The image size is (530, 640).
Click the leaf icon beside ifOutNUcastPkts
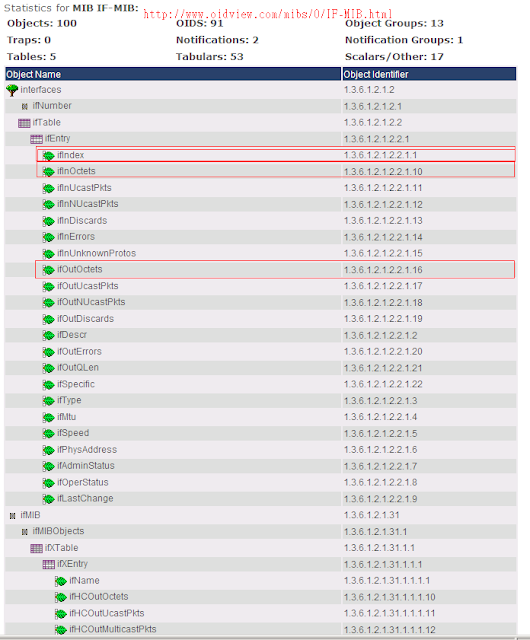pos(49,302)
